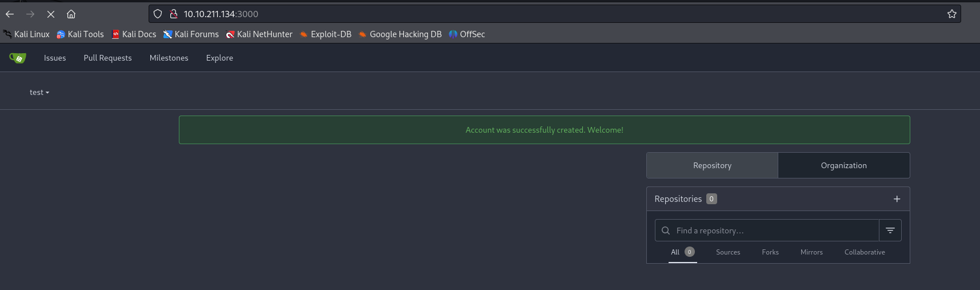
Task: Open the Explore link
Action: 219,58
